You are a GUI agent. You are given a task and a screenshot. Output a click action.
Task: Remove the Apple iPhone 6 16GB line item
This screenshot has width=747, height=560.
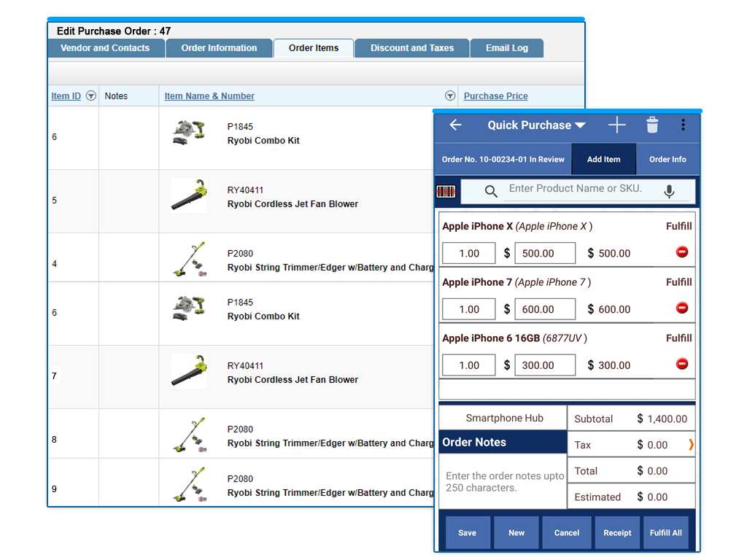tap(682, 365)
